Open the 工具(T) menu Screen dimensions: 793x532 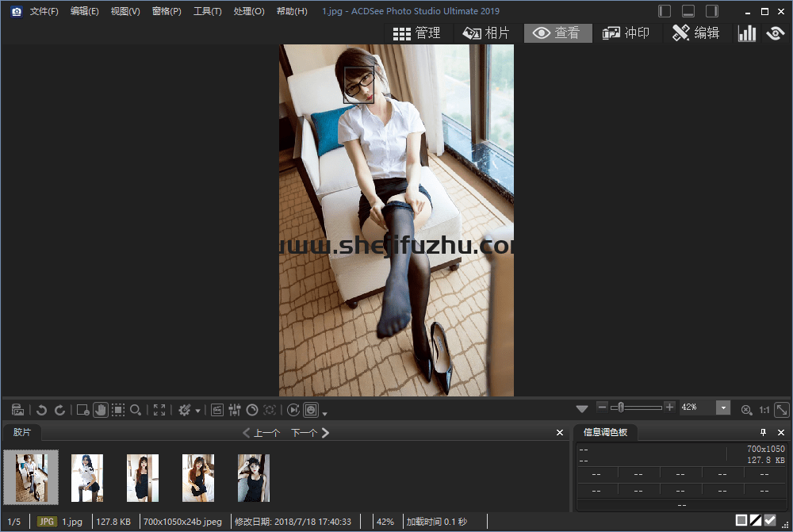(207, 11)
